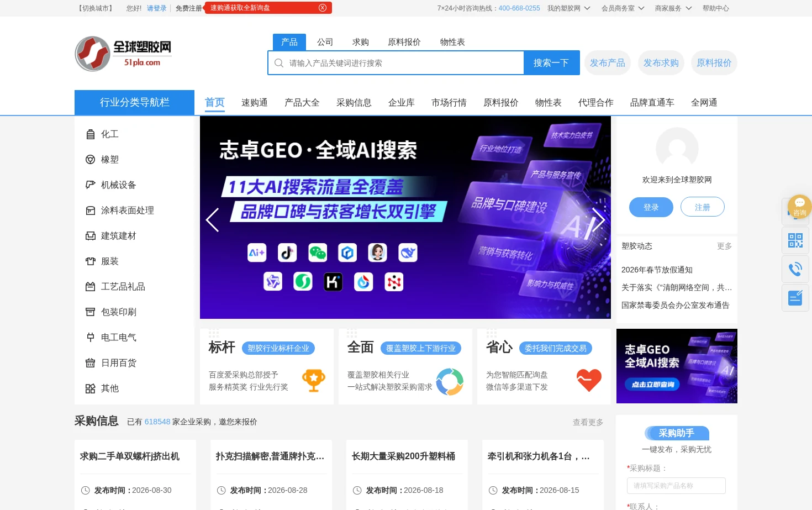Click the 发布求购 button
The height and width of the screenshot is (510, 812).
(661, 63)
